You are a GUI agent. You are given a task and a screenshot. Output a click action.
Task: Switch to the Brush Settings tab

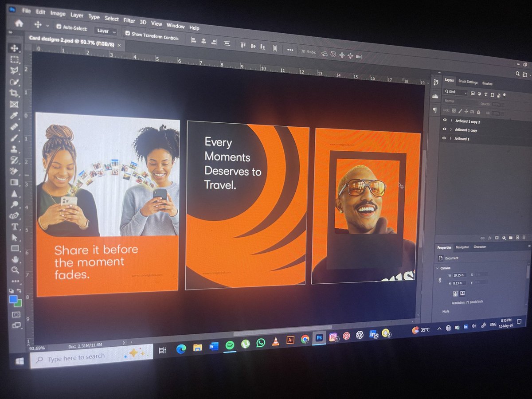pyautogui.click(x=468, y=82)
